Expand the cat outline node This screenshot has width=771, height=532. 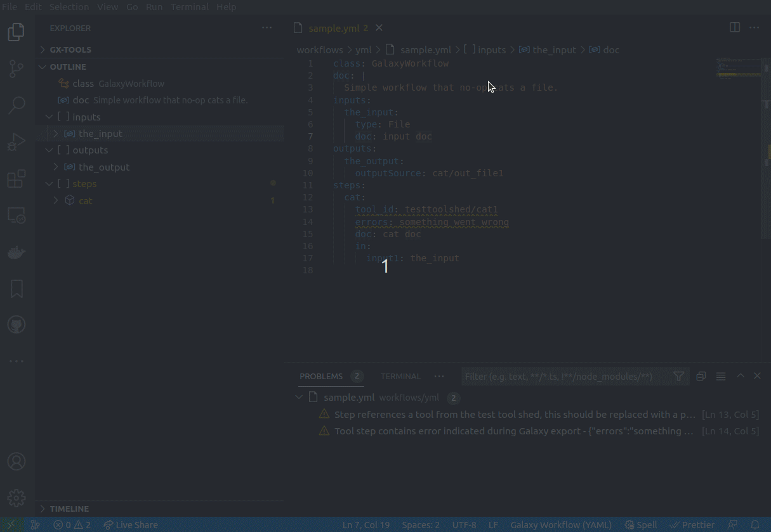[56, 200]
